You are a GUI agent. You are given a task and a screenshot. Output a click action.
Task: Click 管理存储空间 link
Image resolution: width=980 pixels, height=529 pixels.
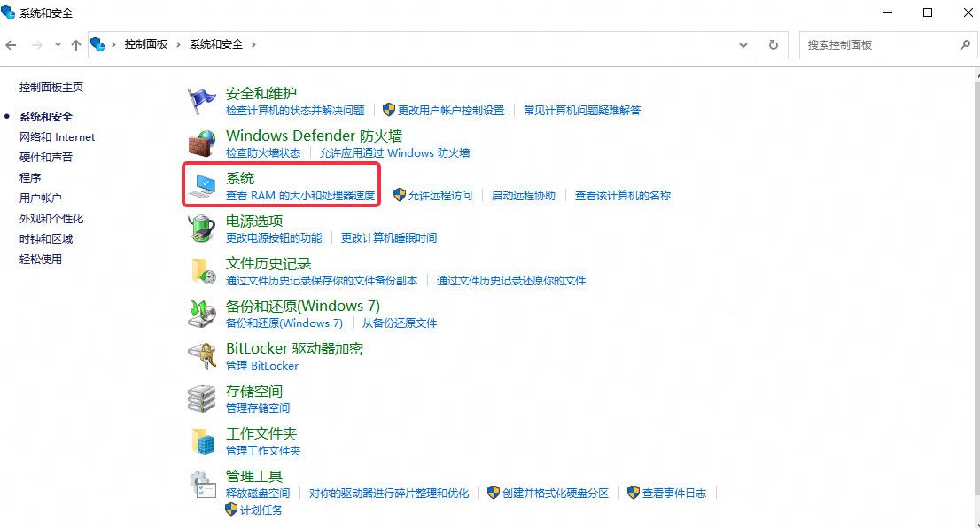coord(258,408)
